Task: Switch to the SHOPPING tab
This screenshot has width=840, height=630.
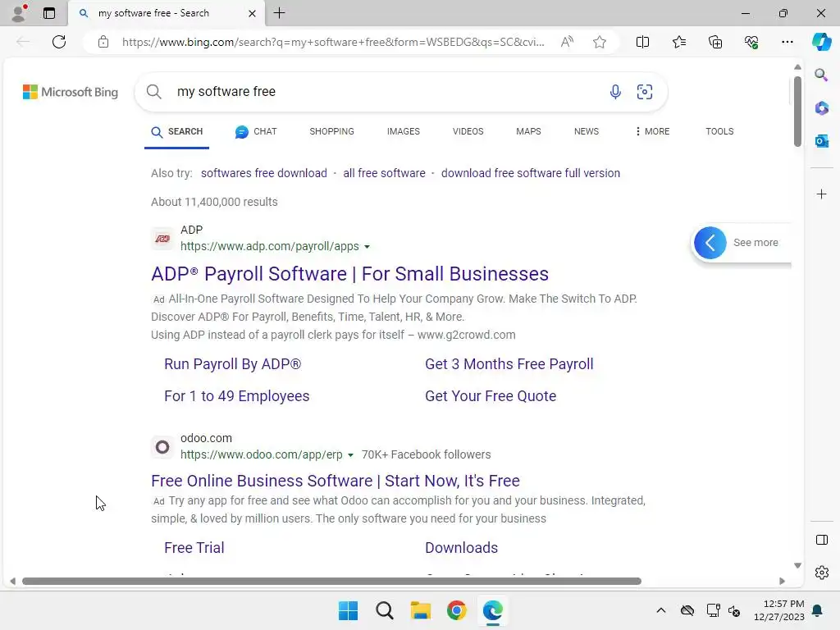Action: 331,132
